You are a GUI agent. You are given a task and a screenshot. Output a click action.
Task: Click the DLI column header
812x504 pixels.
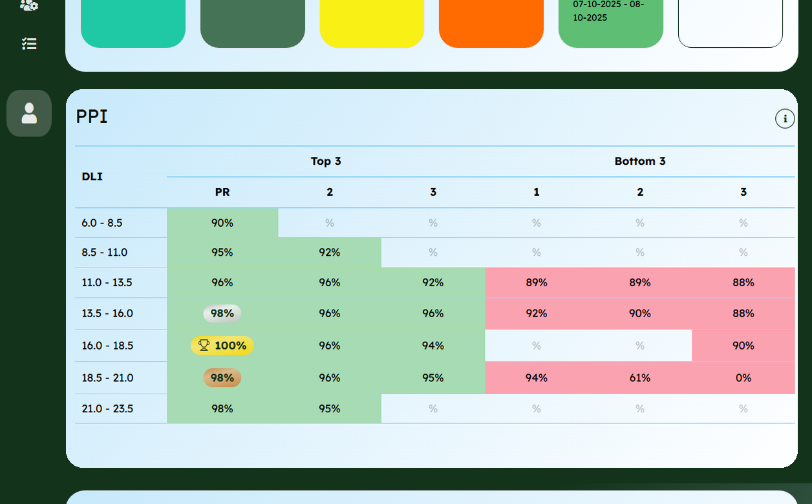point(92,176)
